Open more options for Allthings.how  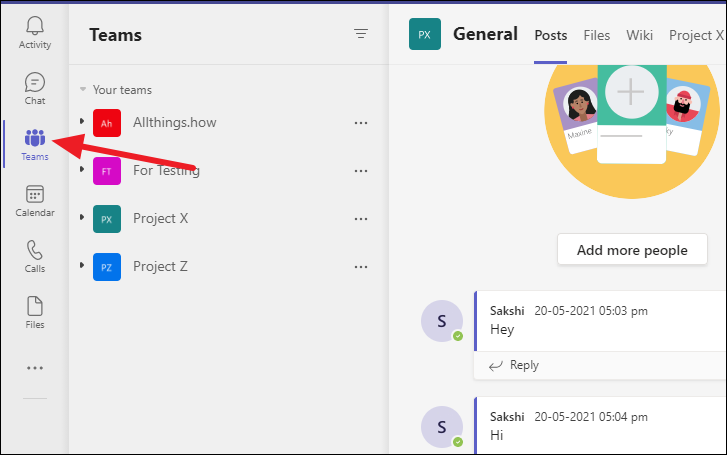coord(361,123)
